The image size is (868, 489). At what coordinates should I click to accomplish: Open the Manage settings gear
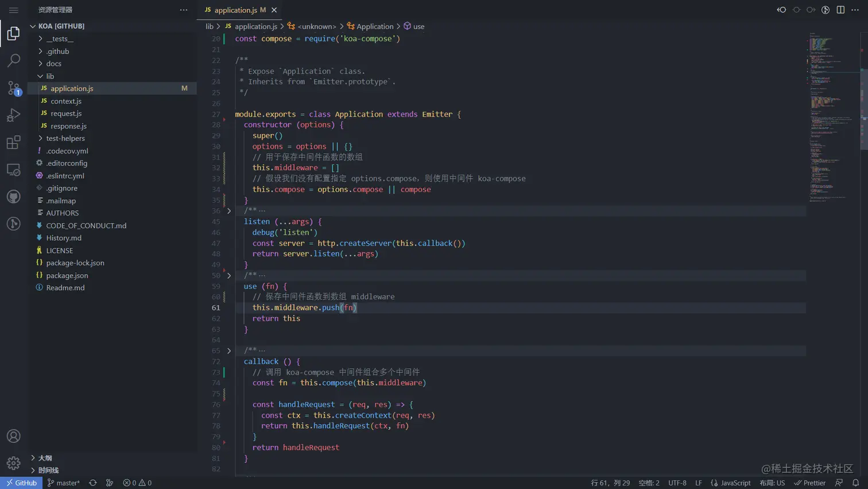click(14, 463)
